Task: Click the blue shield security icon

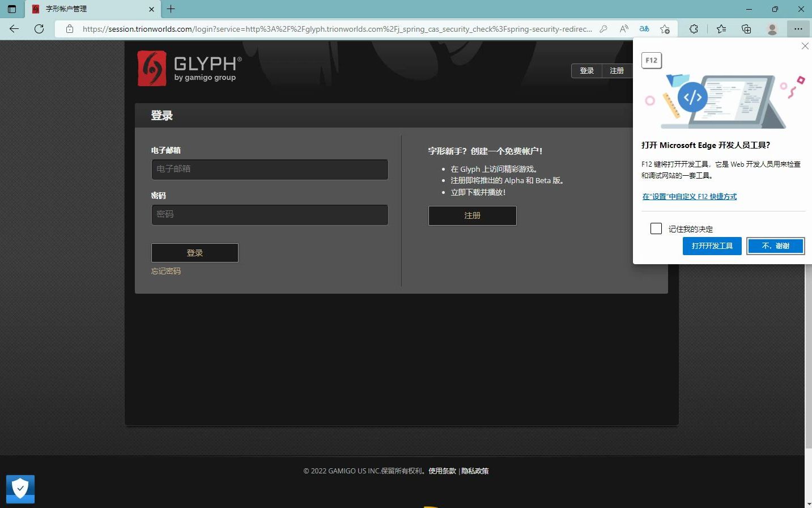Action: [x=20, y=489]
